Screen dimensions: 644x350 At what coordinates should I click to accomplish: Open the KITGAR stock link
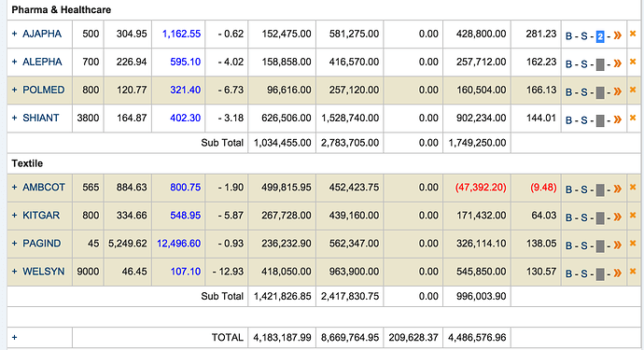tap(41, 216)
